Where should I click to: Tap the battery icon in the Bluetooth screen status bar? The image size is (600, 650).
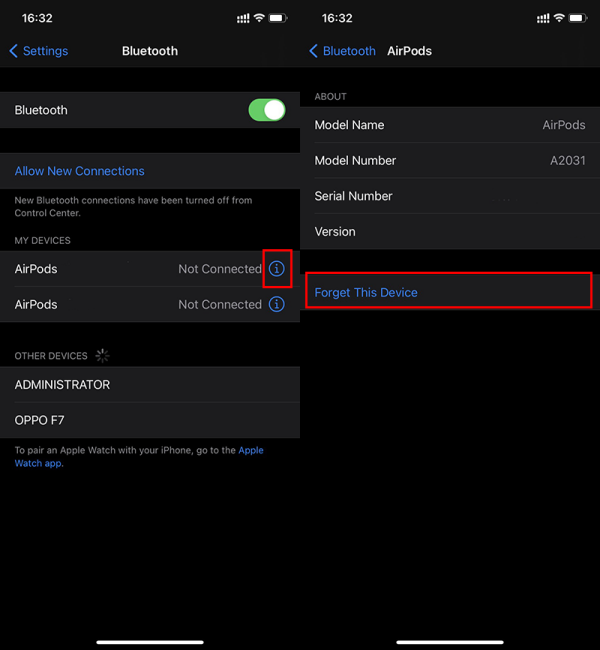tap(277, 18)
